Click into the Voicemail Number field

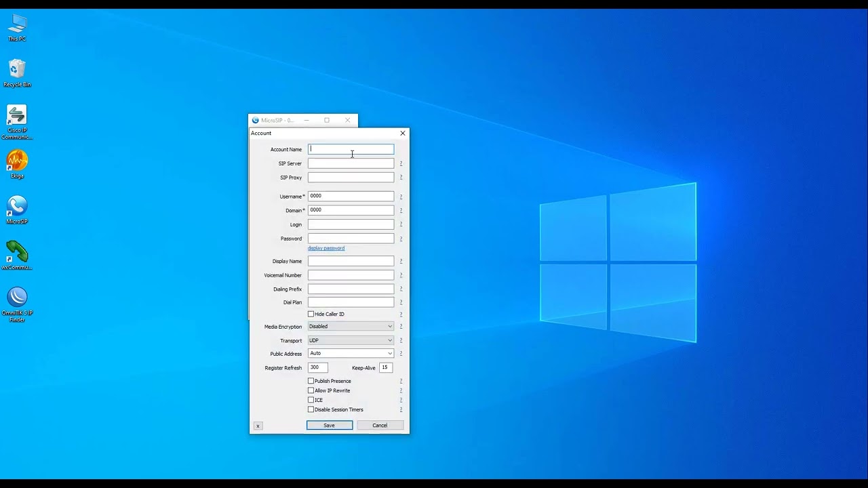[x=351, y=275]
